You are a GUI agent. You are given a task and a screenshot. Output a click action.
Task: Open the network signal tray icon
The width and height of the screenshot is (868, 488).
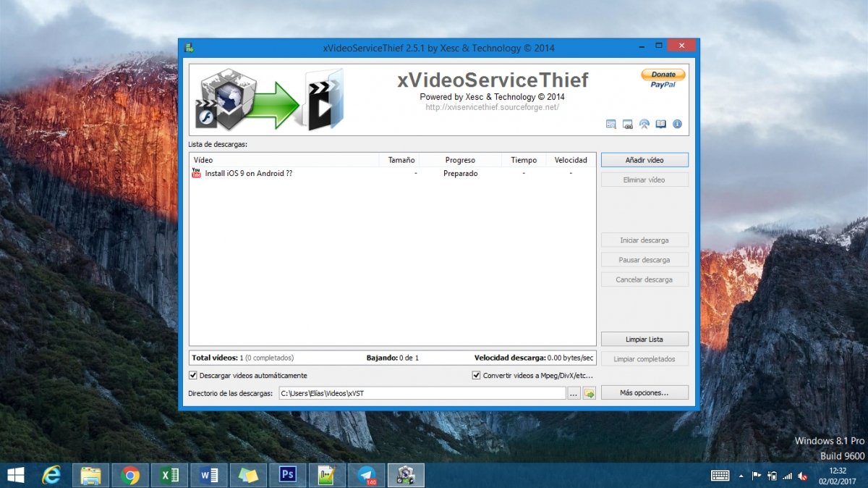787,476
